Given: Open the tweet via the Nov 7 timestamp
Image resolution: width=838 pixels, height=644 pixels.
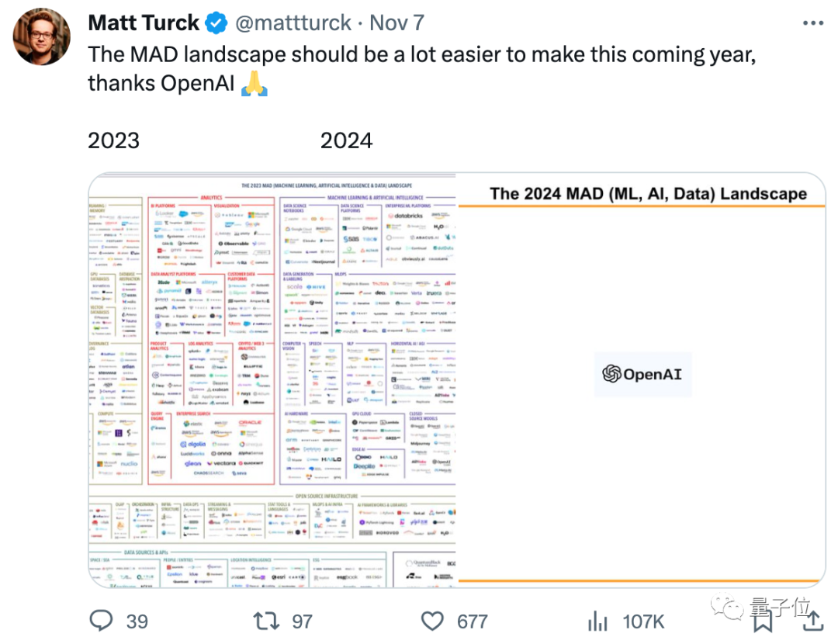Looking at the screenshot, I should [397, 23].
